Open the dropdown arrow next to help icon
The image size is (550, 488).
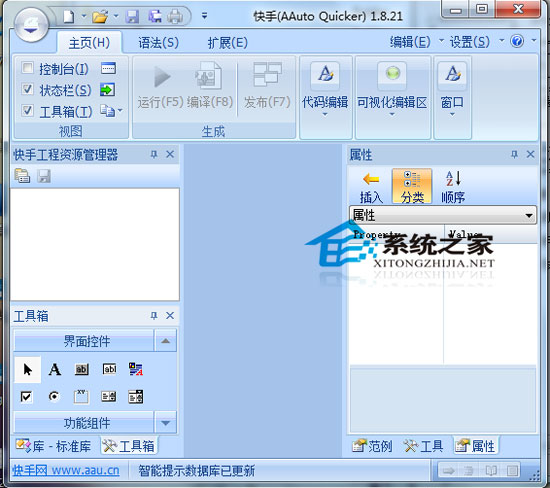(x=534, y=41)
